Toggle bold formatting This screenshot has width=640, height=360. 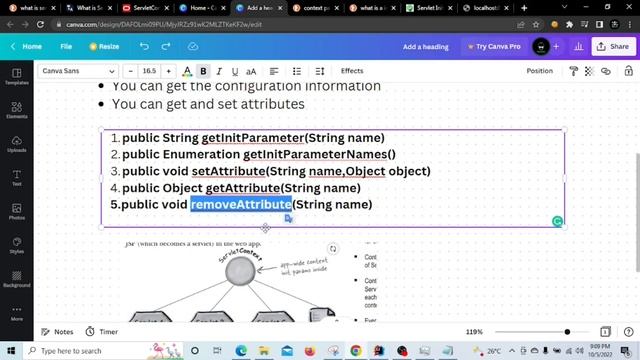203,71
